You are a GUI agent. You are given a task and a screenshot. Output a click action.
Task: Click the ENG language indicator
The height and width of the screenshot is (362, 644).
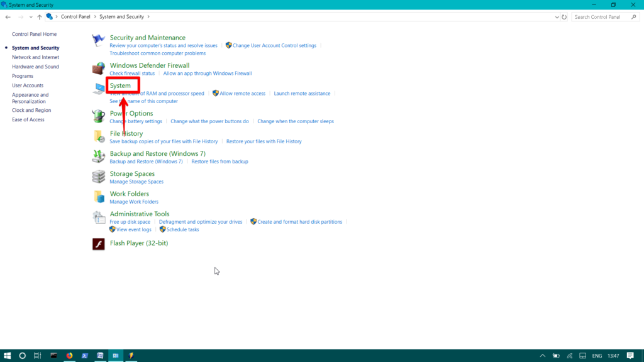click(597, 356)
